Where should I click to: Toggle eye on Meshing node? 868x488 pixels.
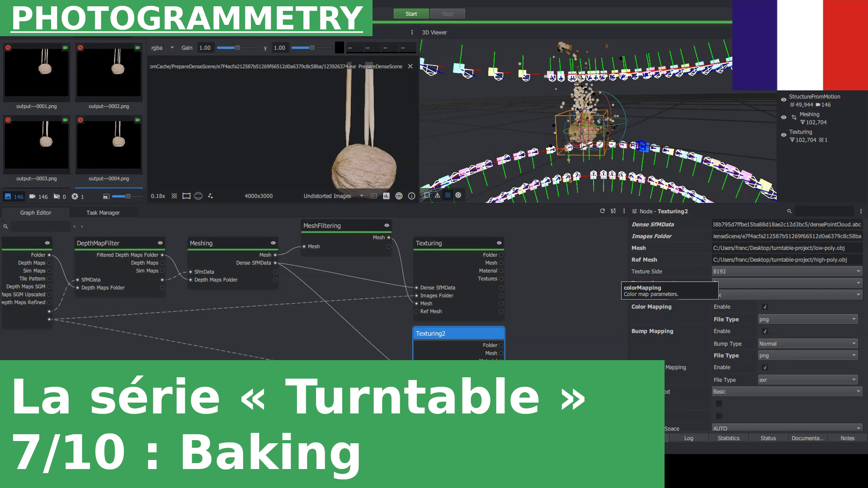pyautogui.click(x=273, y=243)
